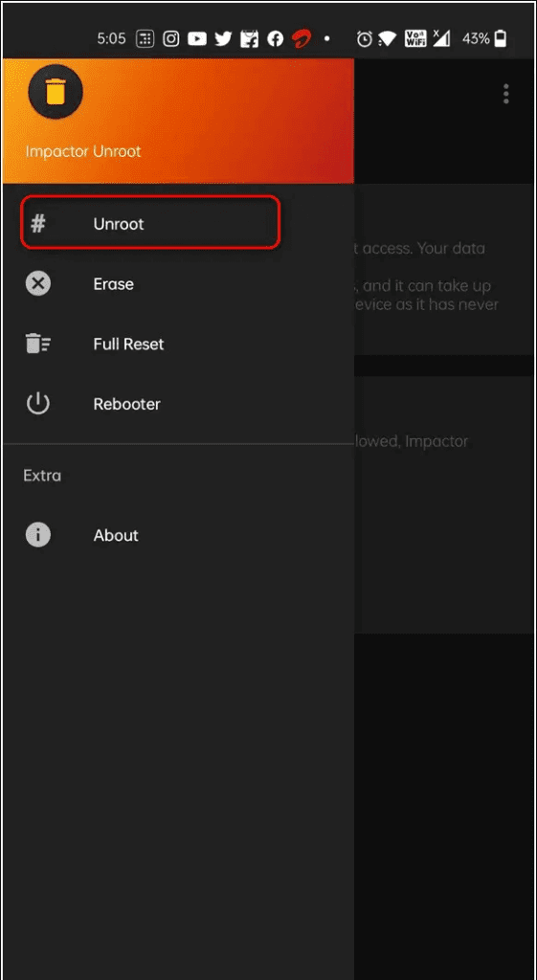
Task: Tap the Impactor Unroot header title
Action: click(83, 151)
